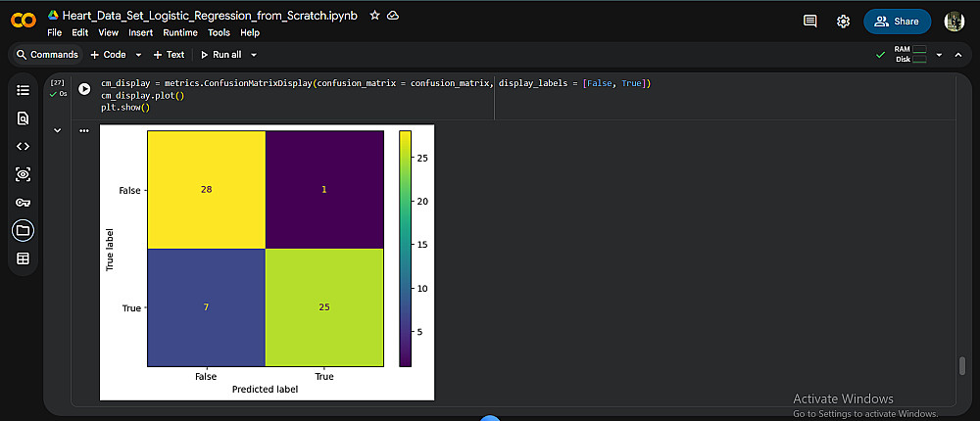Run the confusion matrix code cell
This screenshot has height=421, width=980.
pos(84,89)
